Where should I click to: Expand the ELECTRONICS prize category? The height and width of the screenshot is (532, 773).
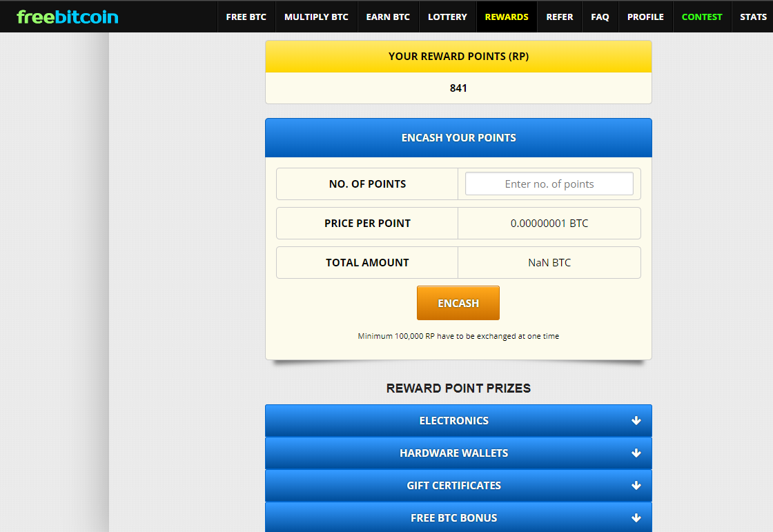click(x=458, y=421)
